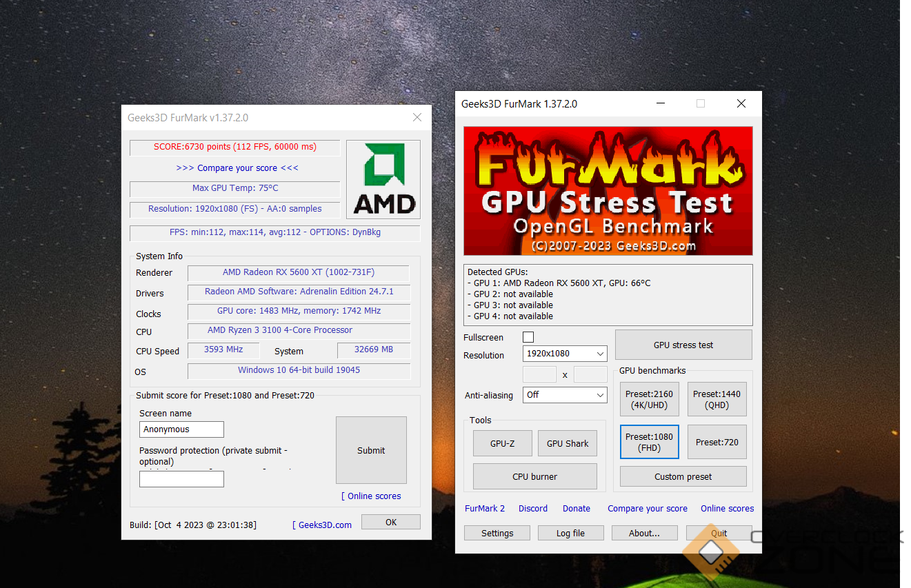
Task: Click the Clocks value GPU core 1483 MHz
Action: point(299,311)
